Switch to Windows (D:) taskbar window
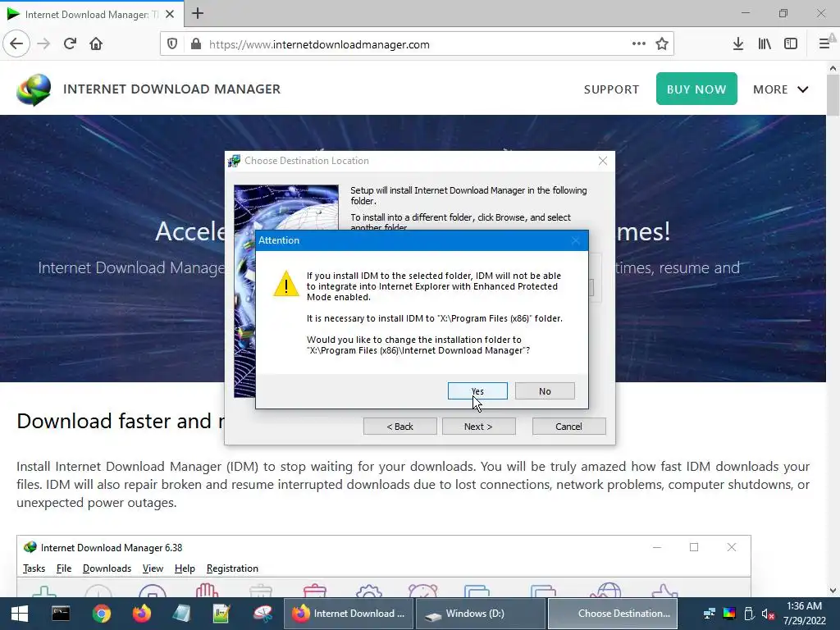 481,614
